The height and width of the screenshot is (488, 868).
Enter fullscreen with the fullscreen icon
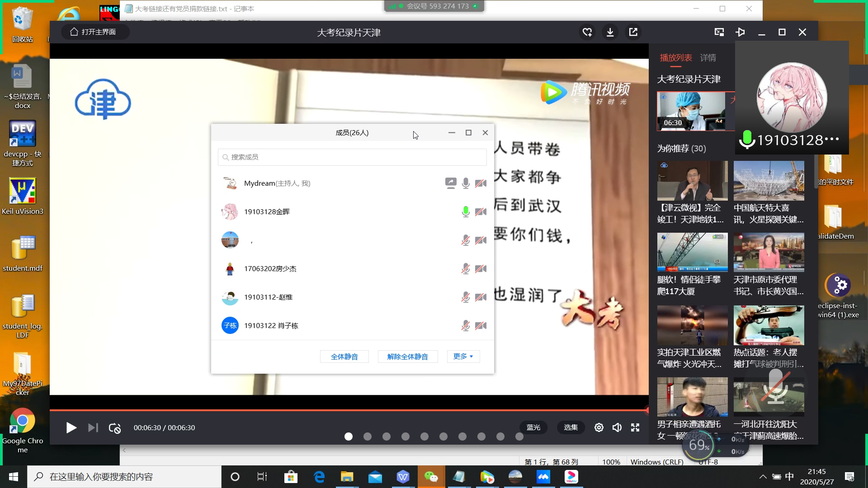635,427
